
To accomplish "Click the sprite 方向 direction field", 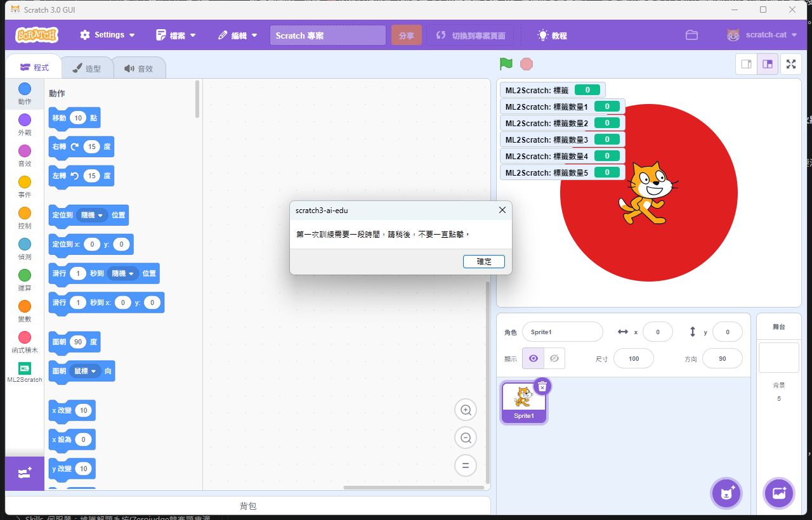I will [x=723, y=358].
